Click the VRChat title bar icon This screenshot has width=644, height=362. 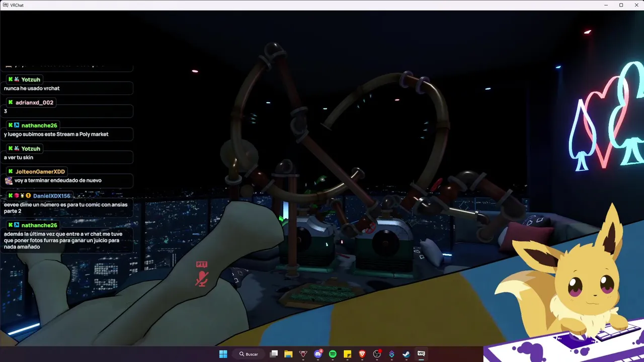(x=5, y=5)
